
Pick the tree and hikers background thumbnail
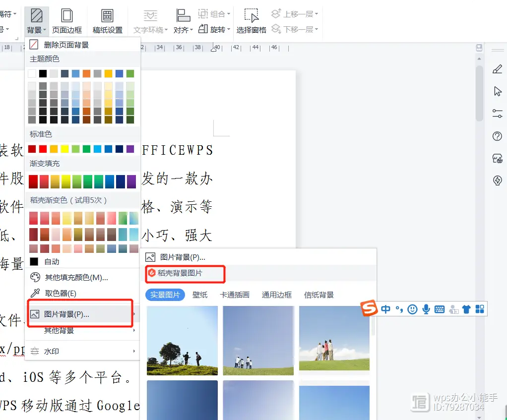[183, 341]
